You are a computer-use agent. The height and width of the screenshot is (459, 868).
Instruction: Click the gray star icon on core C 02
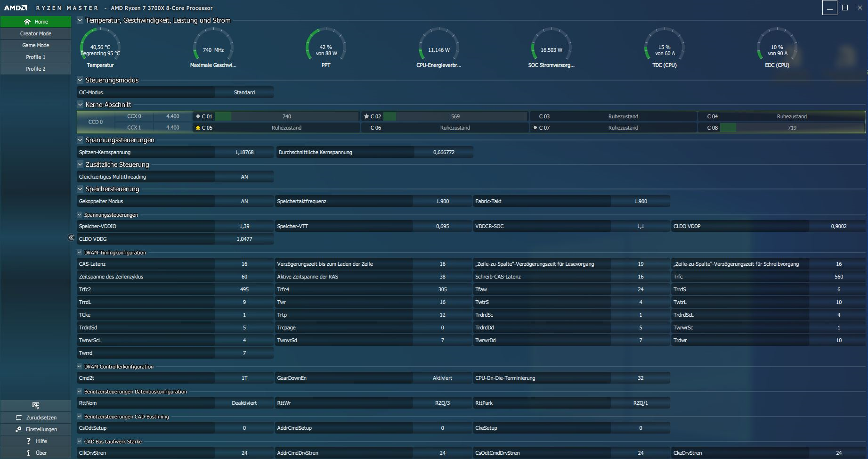pyautogui.click(x=366, y=116)
